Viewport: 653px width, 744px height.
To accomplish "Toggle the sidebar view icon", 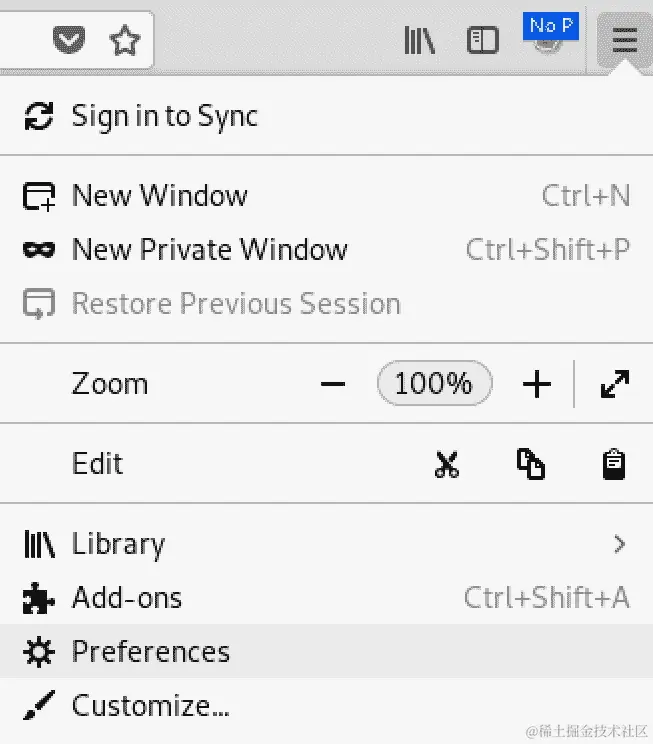I will pos(483,40).
